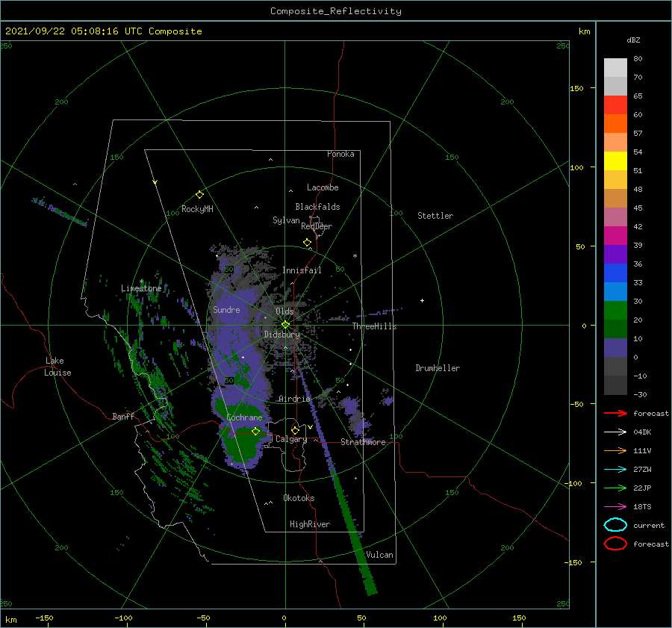Viewport: 672px width, 628px height.
Task: Click the green 22JP arrow legend icon
Action: [615, 488]
